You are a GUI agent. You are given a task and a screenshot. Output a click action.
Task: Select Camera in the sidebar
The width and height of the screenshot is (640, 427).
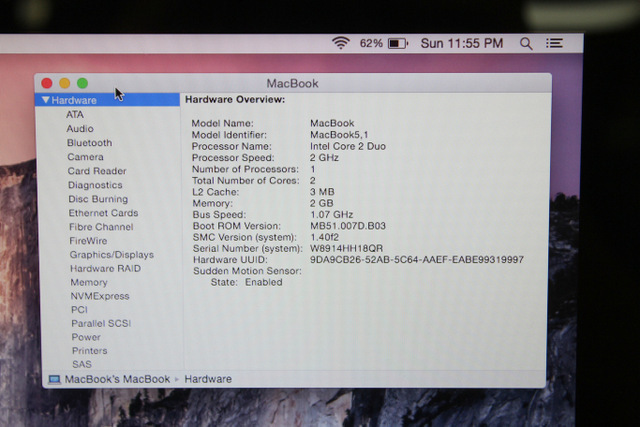(x=85, y=157)
